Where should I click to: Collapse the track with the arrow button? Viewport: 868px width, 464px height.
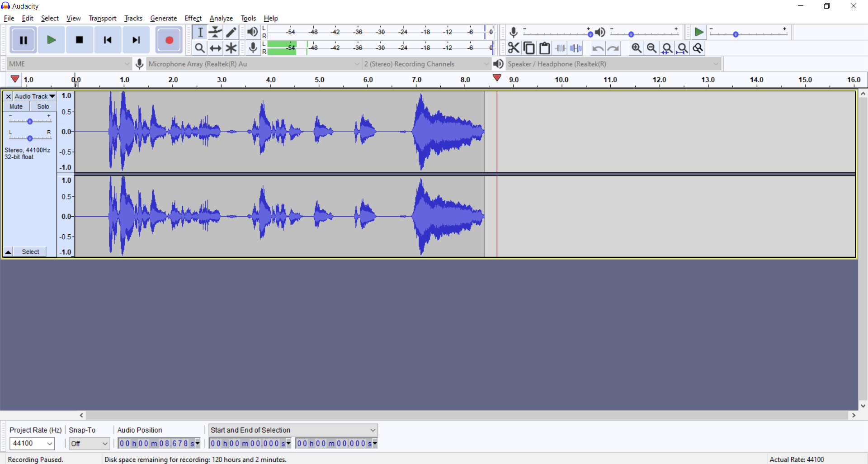click(x=8, y=252)
